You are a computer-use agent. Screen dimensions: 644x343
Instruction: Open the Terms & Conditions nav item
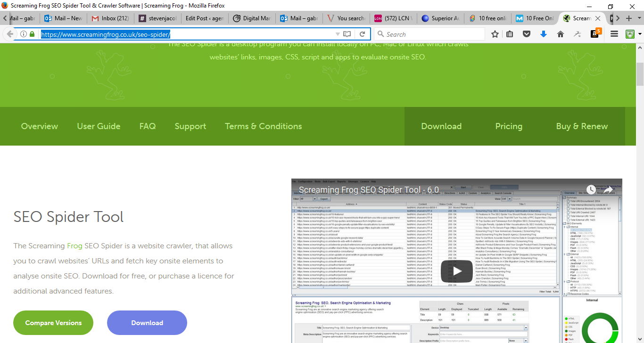[x=264, y=126]
